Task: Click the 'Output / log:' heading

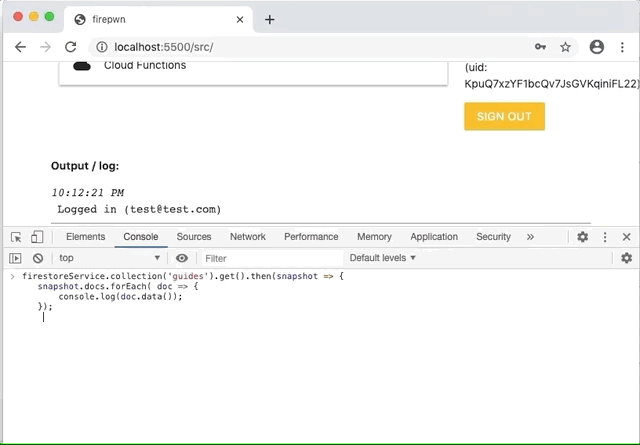Action: pyautogui.click(x=85, y=166)
